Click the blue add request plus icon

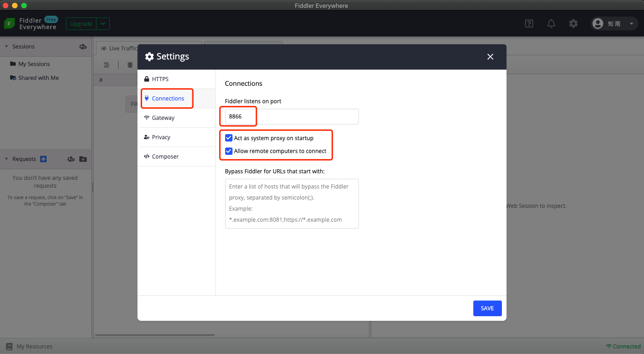pos(43,159)
